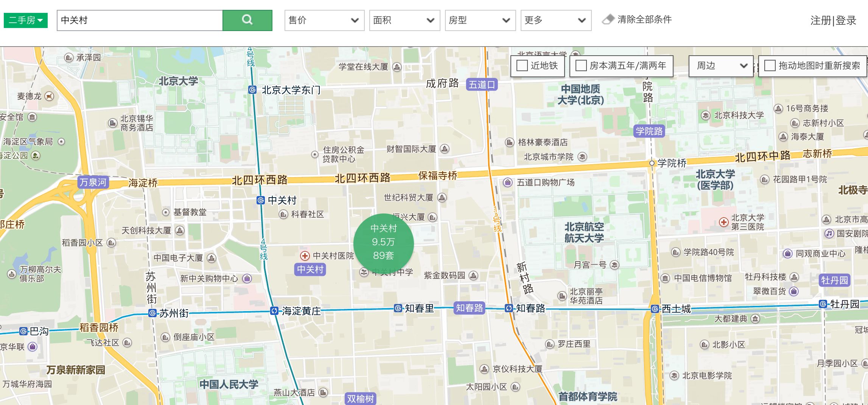Click the building icon of 学堂在线大厦

(397, 67)
